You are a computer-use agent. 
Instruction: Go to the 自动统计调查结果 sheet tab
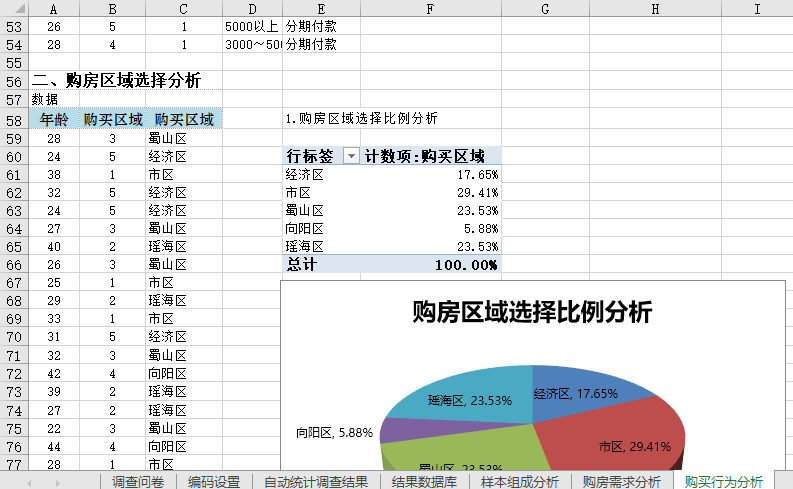pyautogui.click(x=315, y=481)
